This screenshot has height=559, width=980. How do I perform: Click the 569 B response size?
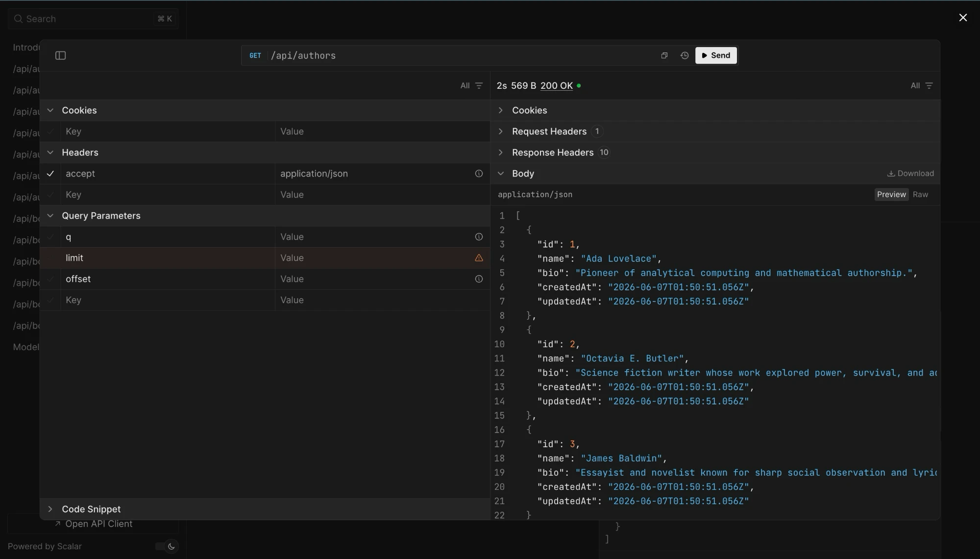pos(523,85)
